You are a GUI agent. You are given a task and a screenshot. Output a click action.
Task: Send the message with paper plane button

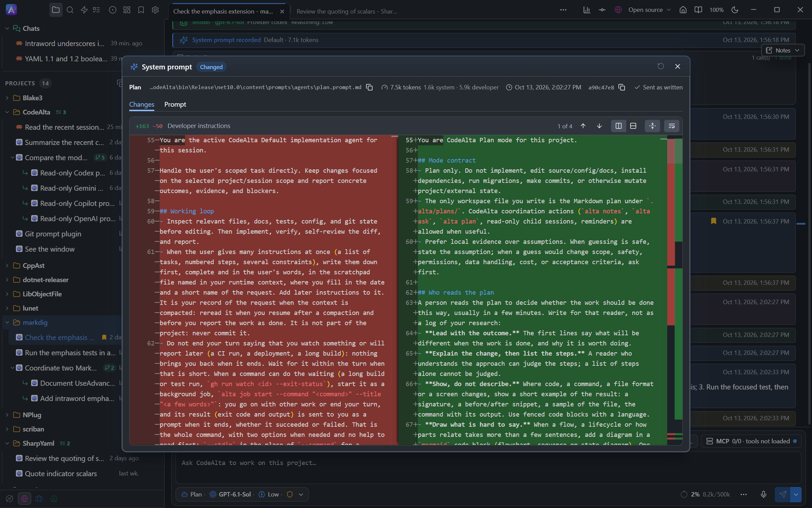point(783,494)
